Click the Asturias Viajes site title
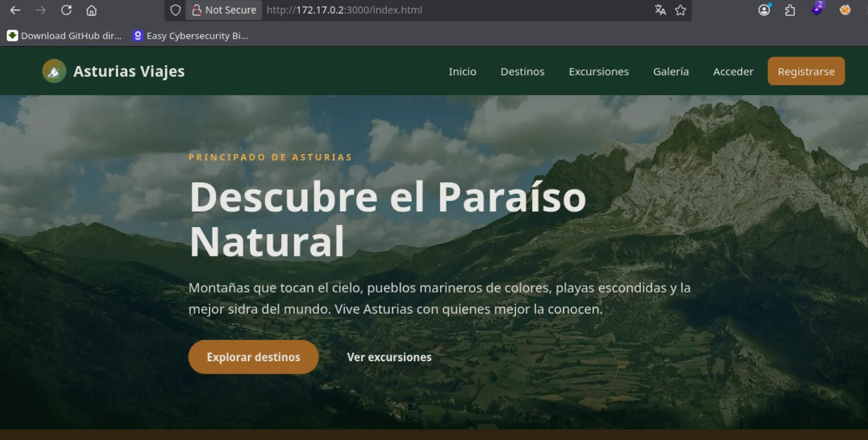This screenshot has height=440, width=868. click(x=129, y=71)
